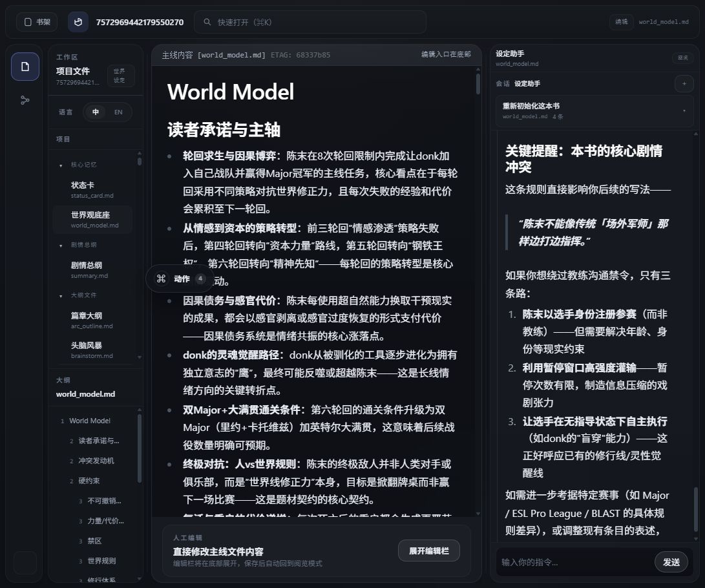Jump to 禁区 outline entry

click(x=94, y=541)
